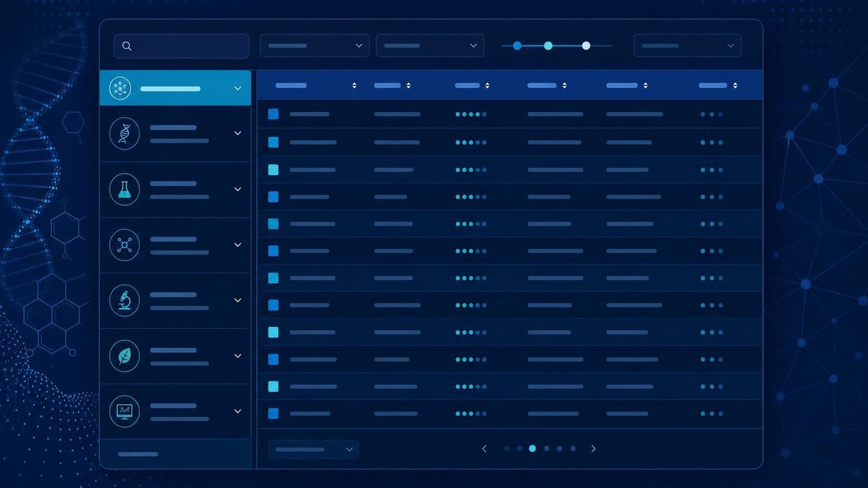Select the highlighted active pagination dot
The height and width of the screenshot is (488, 868).
[x=532, y=448]
